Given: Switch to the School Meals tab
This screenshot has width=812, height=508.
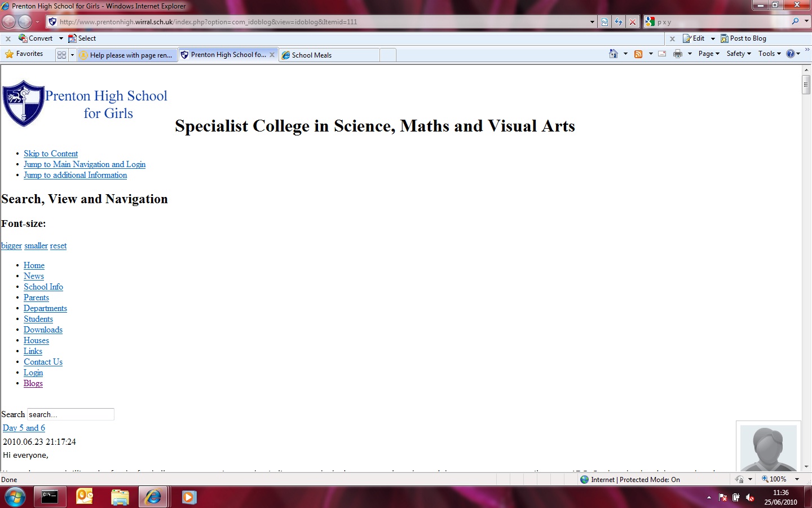Looking at the screenshot, I should click(329, 55).
